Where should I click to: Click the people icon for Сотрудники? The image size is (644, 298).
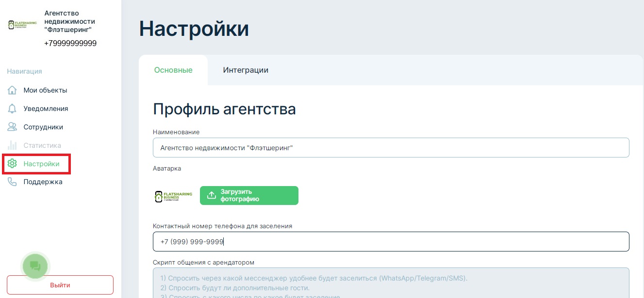[x=12, y=127]
